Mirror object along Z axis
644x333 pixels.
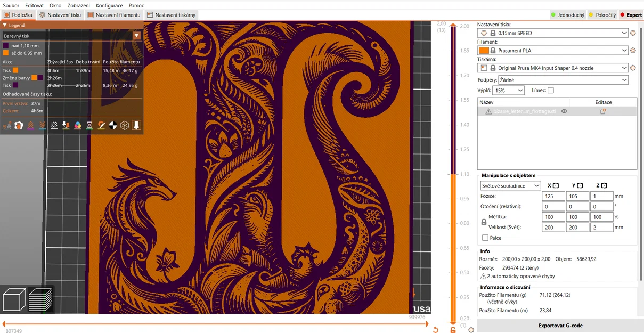(604, 185)
